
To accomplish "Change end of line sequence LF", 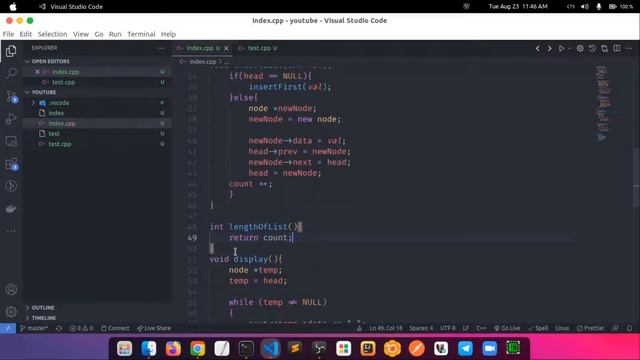I will click(466, 328).
